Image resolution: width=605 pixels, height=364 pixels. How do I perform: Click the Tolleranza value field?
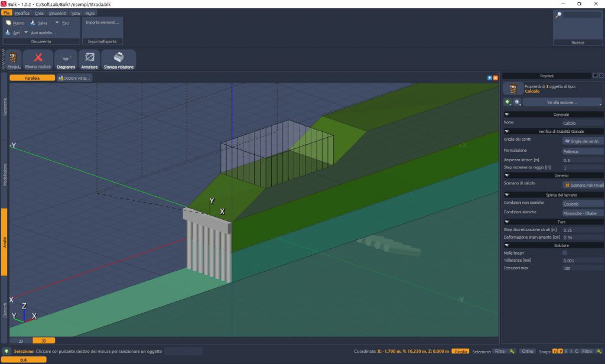click(x=582, y=260)
